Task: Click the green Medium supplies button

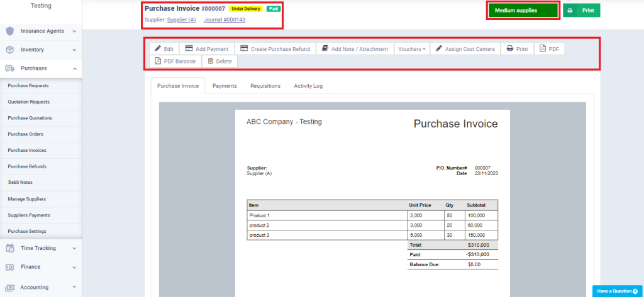Action: pos(523,11)
